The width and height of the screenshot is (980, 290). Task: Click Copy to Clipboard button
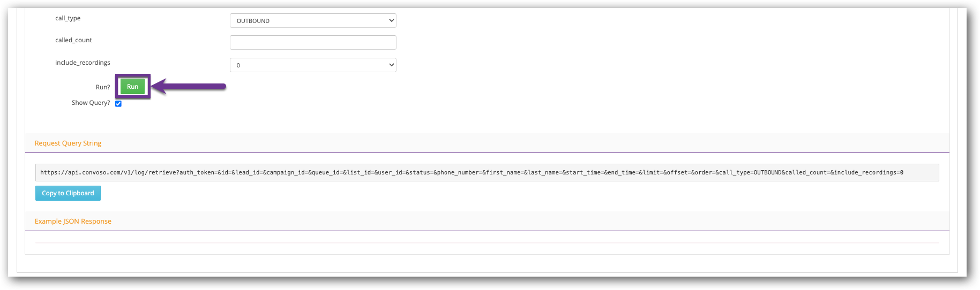tap(68, 193)
